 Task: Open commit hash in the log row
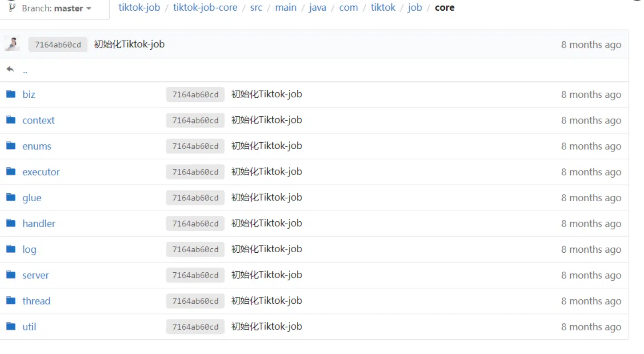point(196,249)
